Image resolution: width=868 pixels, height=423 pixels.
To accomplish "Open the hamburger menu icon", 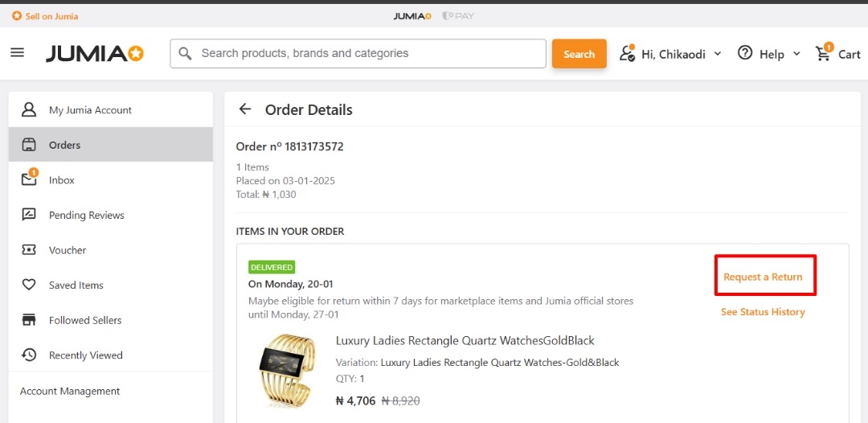I will 17,53.
